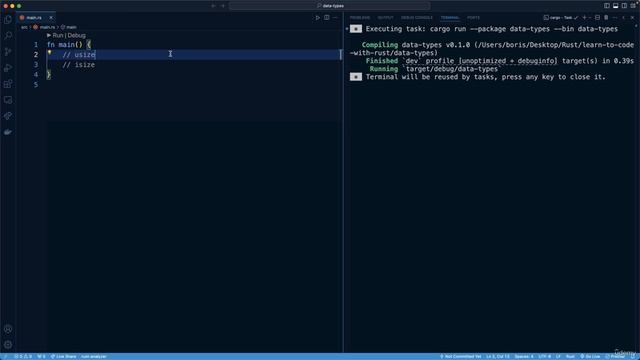This screenshot has height=360, width=640.
Task: Open the Accounts menu icon
Action: click(x=8, y=329)
